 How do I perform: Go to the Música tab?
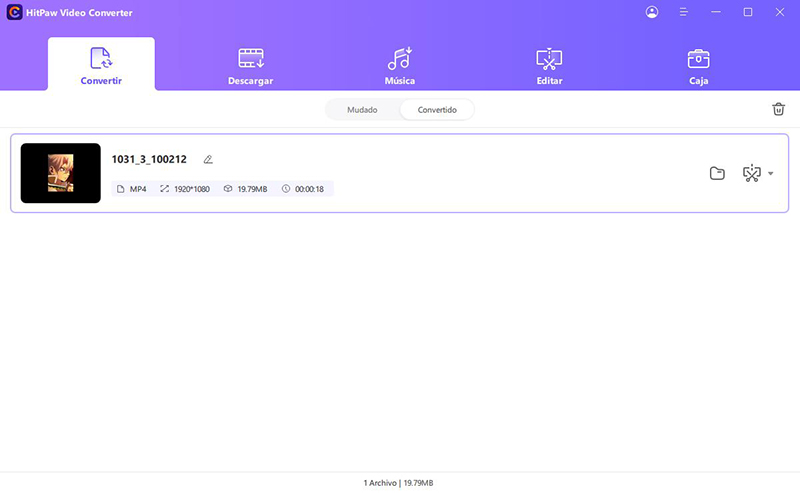coord(400,65)
